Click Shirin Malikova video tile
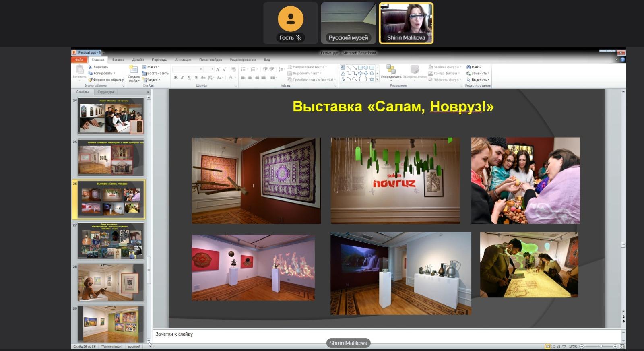 click(406, 23)
